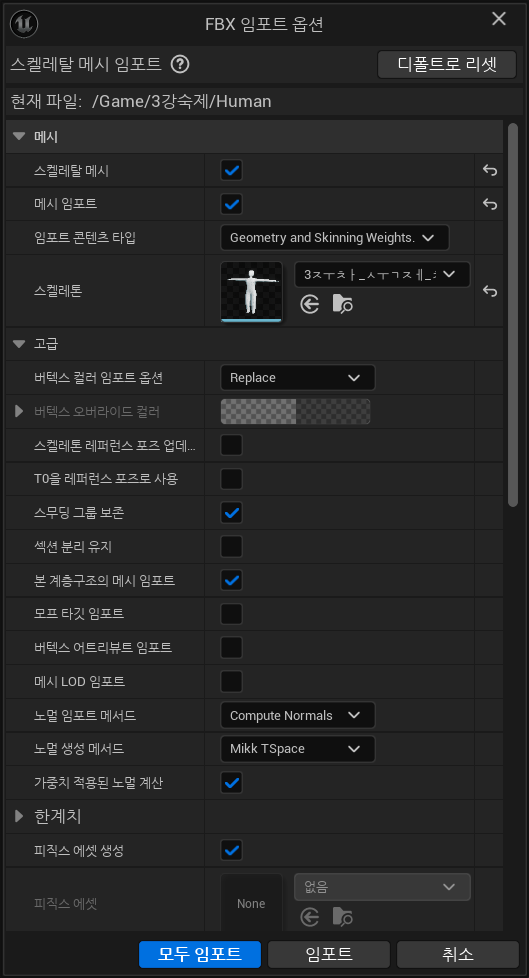This screenshot has width=529, height=978.
Task: Open 임포트 콘텐츠 타입 dropdown
Action: click(334, 238)
